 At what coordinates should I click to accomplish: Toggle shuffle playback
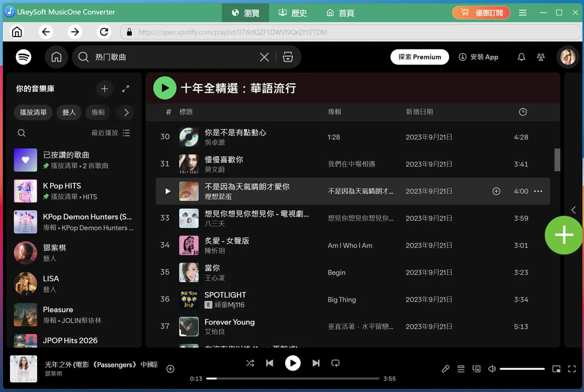[250, 363]
